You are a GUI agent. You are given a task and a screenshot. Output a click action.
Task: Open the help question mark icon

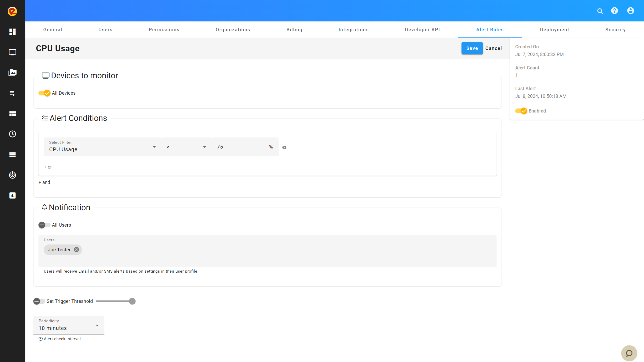(615, 11)
